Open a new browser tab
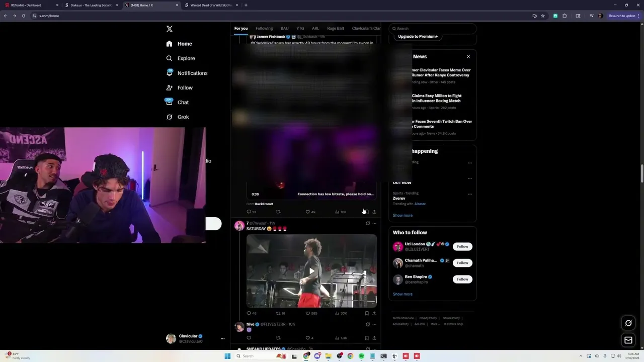 (x=246, y=5)
